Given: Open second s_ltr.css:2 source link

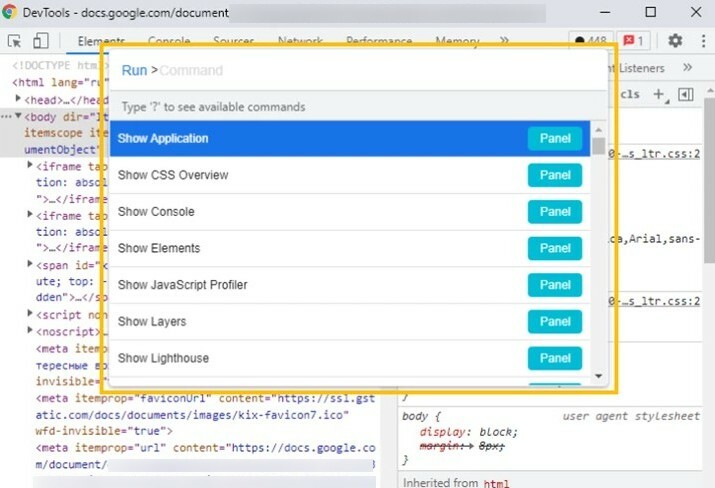Looking at the screenshot, I should pyautogui.click(x=655, y=301).
